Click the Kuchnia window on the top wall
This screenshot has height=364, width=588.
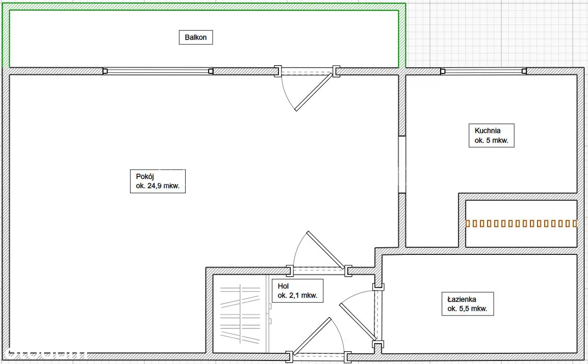coord(483,71)
